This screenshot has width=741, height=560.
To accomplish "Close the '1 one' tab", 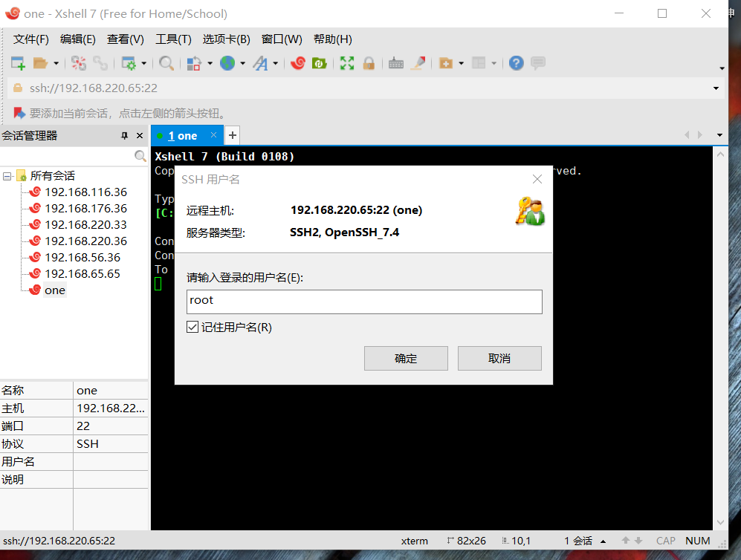I will click(213, 135).
